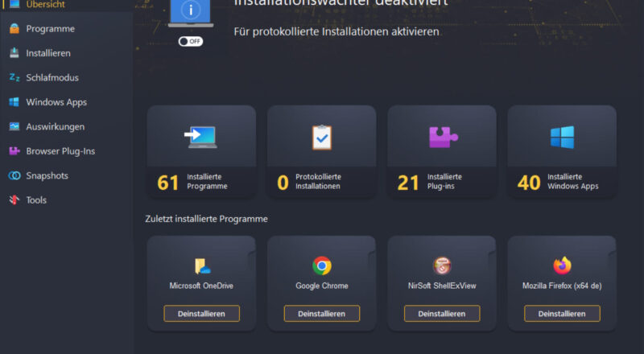Click the Tools sidebar icon
The image size is (644, 354).
coord(14,200)
